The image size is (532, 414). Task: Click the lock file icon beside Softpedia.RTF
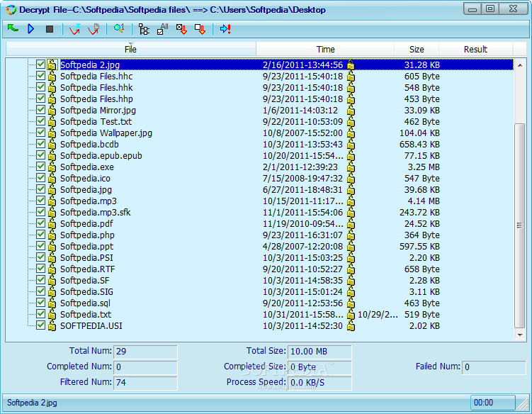pyautogui.click(x=52, y=269)
